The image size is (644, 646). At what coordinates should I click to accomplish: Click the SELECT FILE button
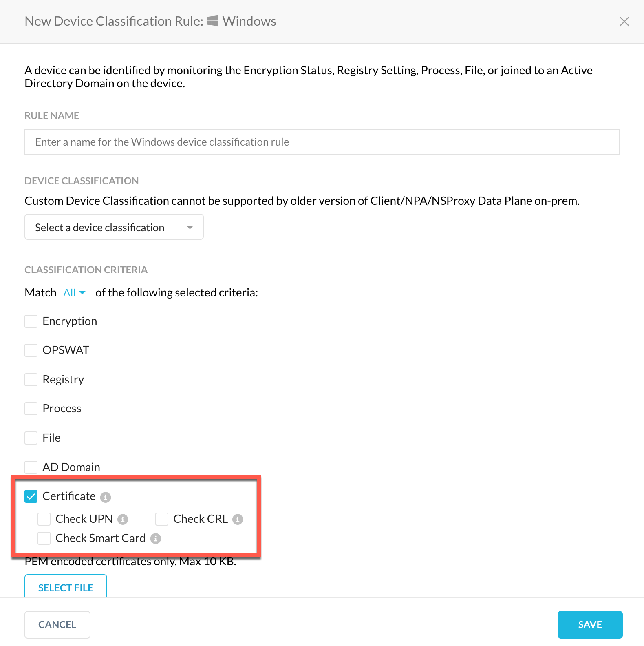(66, 586)
